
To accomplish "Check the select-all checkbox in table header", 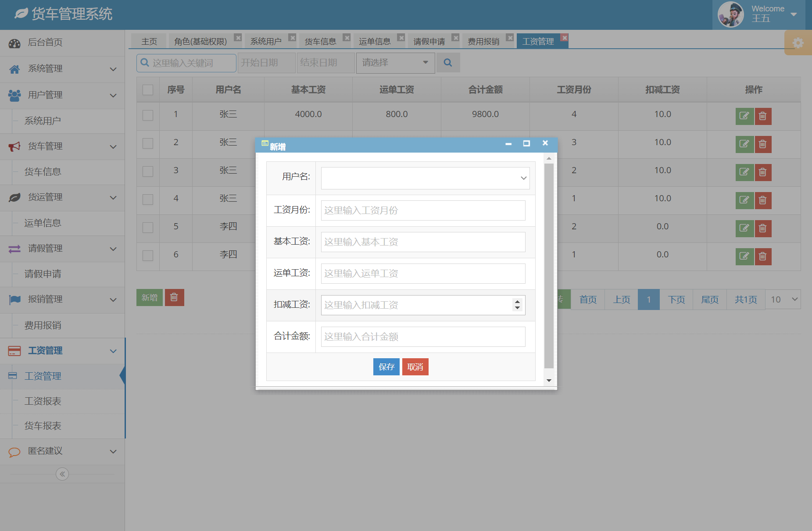I will point(147,89).
